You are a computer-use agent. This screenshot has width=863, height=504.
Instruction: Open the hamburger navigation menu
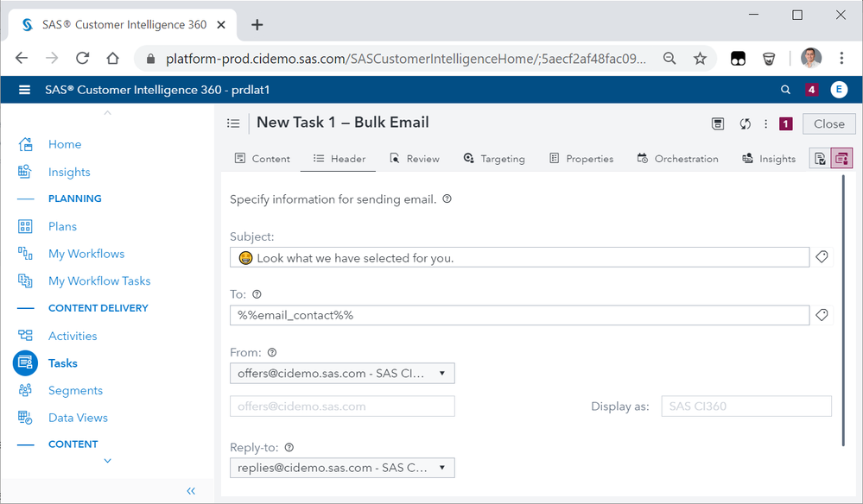click(x=25, y=90)
